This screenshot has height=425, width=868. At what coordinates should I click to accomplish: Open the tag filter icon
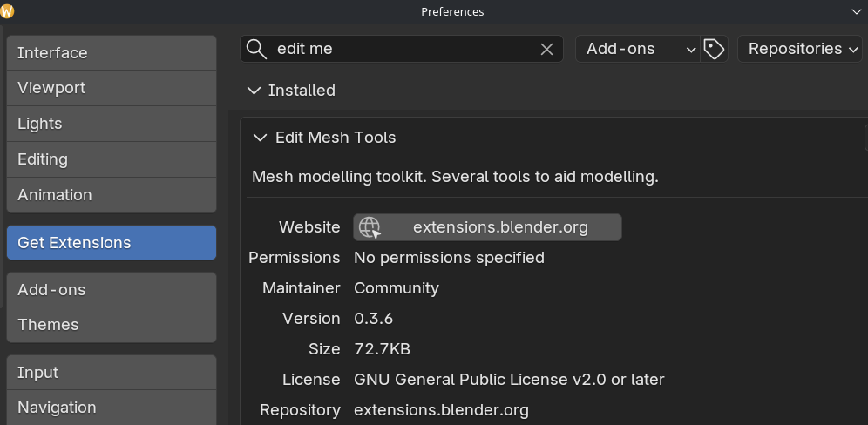pyautogui.click(x=714, y=49)
